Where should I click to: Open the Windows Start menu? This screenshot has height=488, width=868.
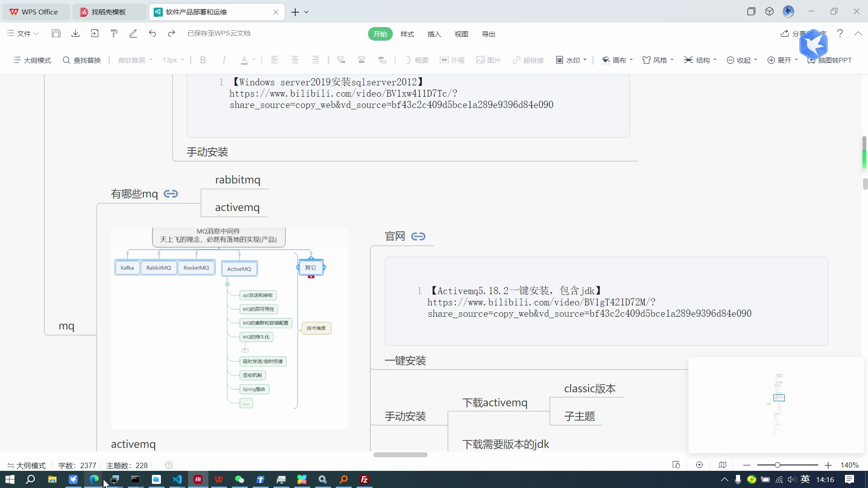tap(9, 479)
